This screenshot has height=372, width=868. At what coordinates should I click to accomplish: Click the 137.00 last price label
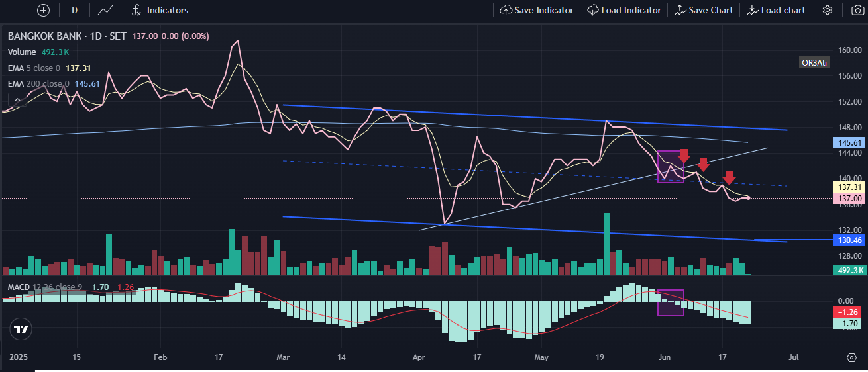[849, 198]
